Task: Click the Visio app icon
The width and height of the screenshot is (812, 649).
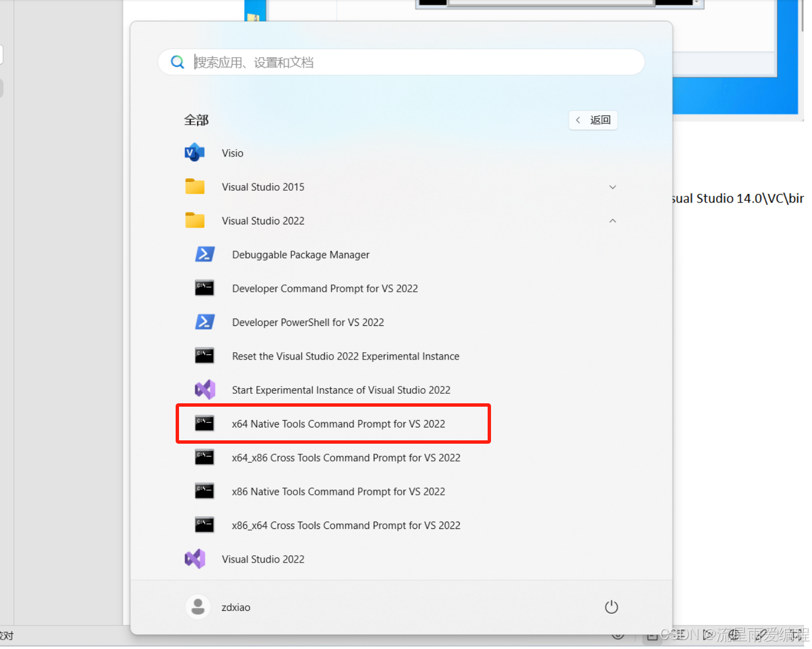Action: (x=195, y=153)
